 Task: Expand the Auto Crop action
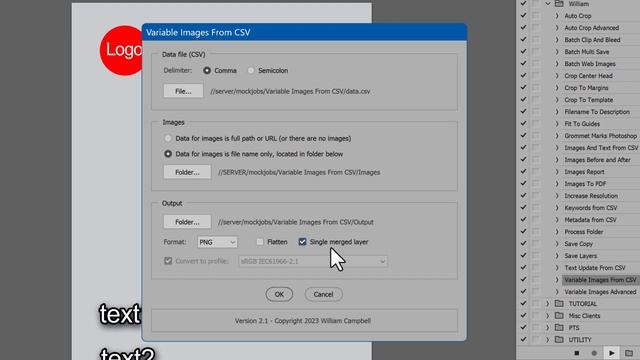557,16
